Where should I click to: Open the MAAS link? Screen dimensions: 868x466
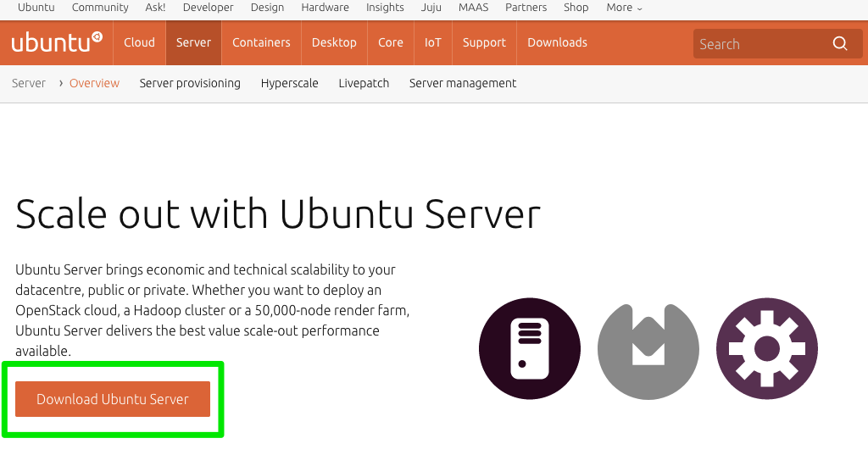click(473, 8)
